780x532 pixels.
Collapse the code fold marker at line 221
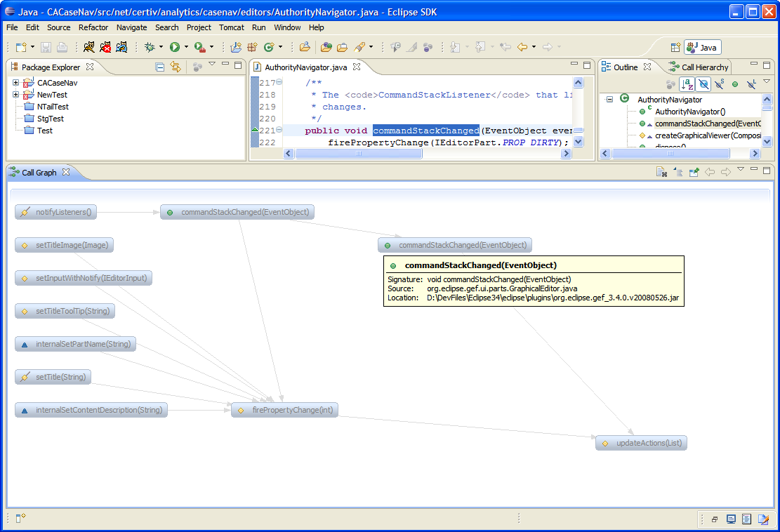coord(279,130)
